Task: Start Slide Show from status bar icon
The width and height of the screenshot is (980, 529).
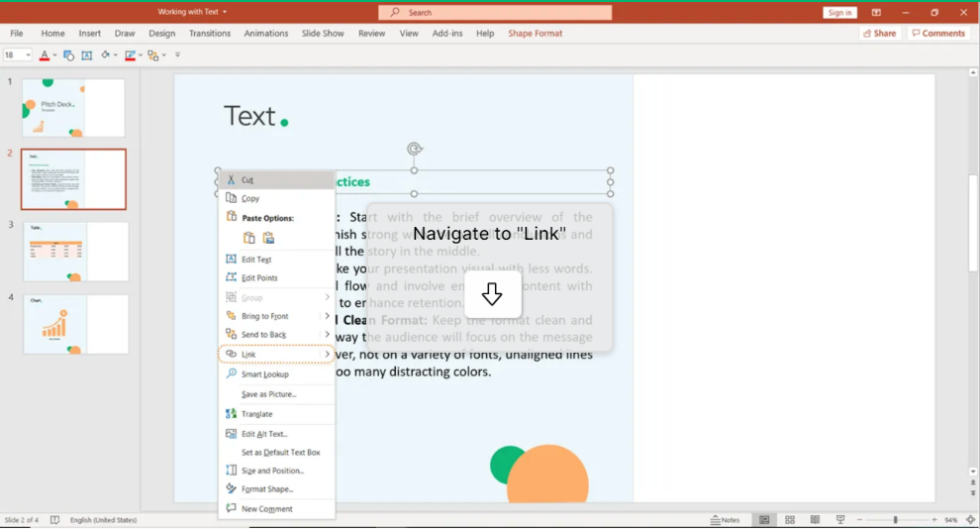Action: coord(840,520)
